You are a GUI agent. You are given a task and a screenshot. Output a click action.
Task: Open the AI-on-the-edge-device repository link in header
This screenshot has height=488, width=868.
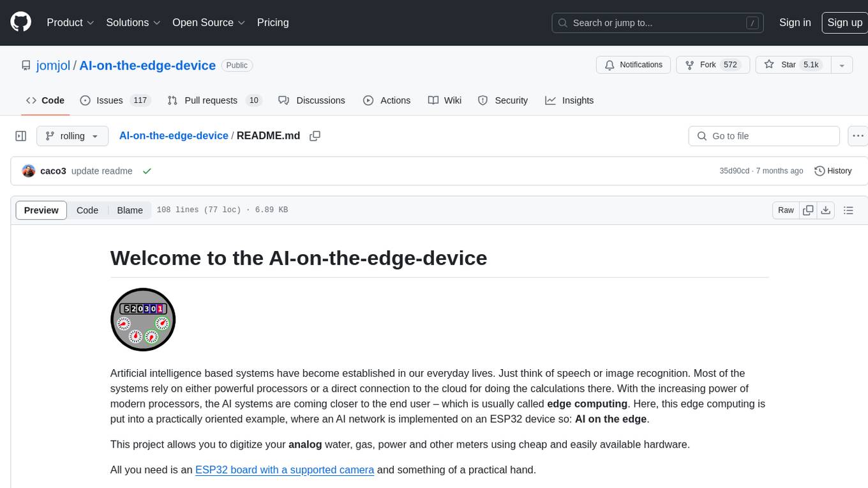[147, 65]
